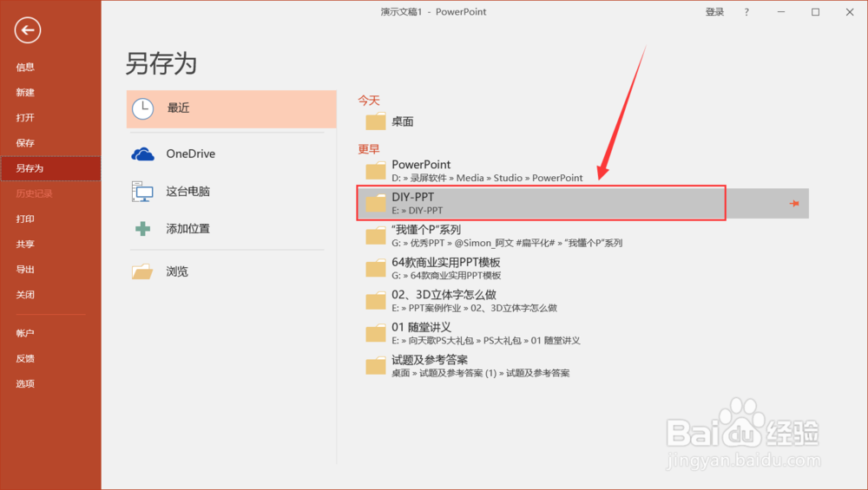The height and width of the screenshot is (490, 868).
Task: Click the 桌面 folder icon
Action: (x=375, y=121)
